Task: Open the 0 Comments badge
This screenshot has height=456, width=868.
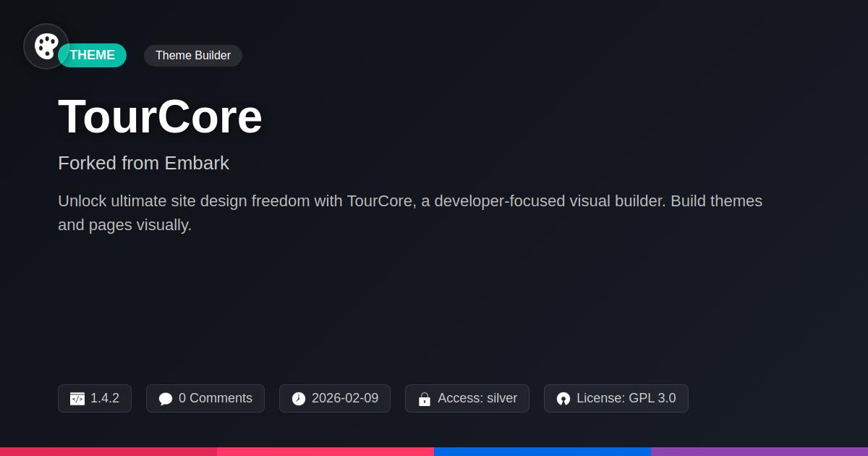Action: pyautogui.click(x=205, y=398)
